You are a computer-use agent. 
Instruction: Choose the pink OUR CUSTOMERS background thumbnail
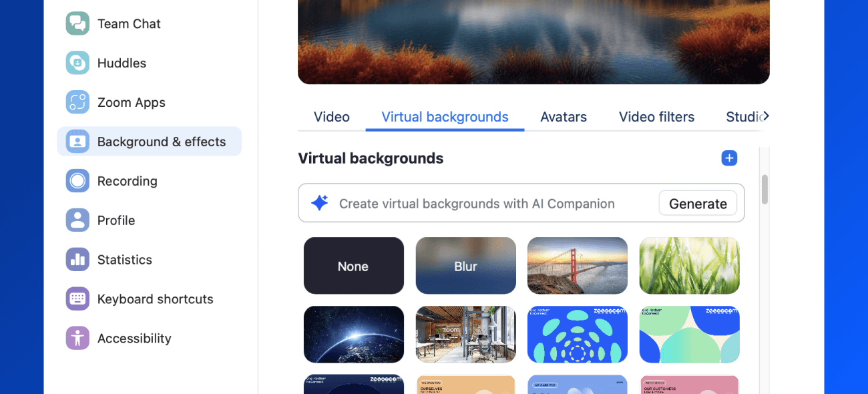point(690,385)
